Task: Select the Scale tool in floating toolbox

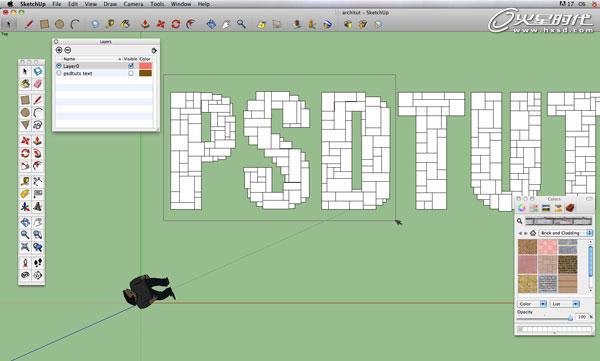Action: [25, 165]
